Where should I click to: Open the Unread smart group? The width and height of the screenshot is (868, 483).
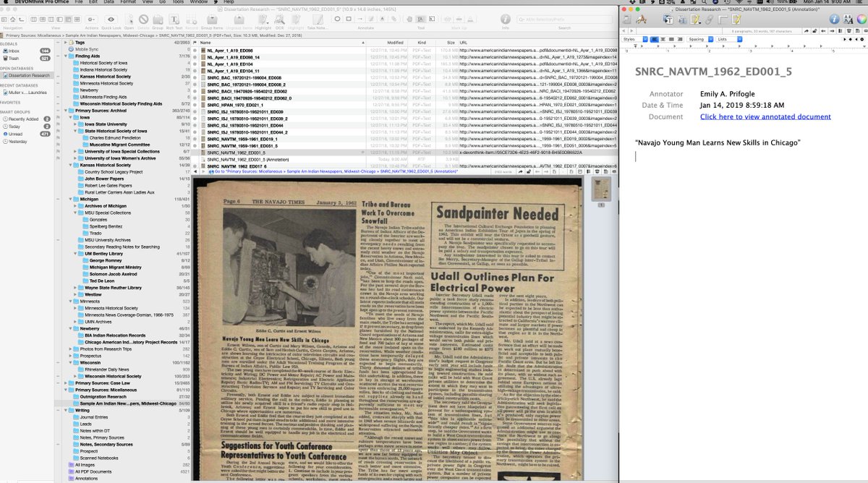coord(25,133)
